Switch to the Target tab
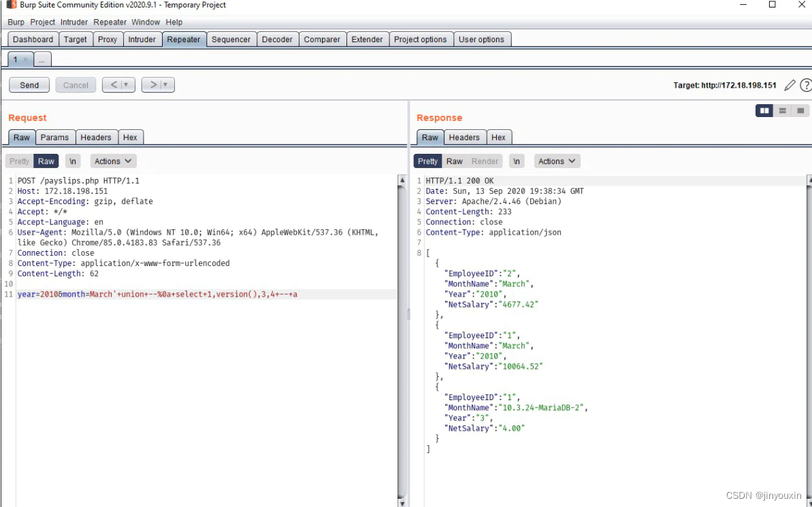The height and width of the screenshot is (507, 812). [x=75, y=39]
